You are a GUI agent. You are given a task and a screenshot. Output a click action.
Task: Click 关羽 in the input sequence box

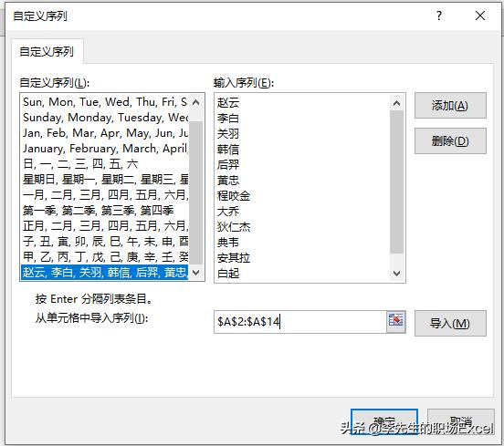point(228,133)
